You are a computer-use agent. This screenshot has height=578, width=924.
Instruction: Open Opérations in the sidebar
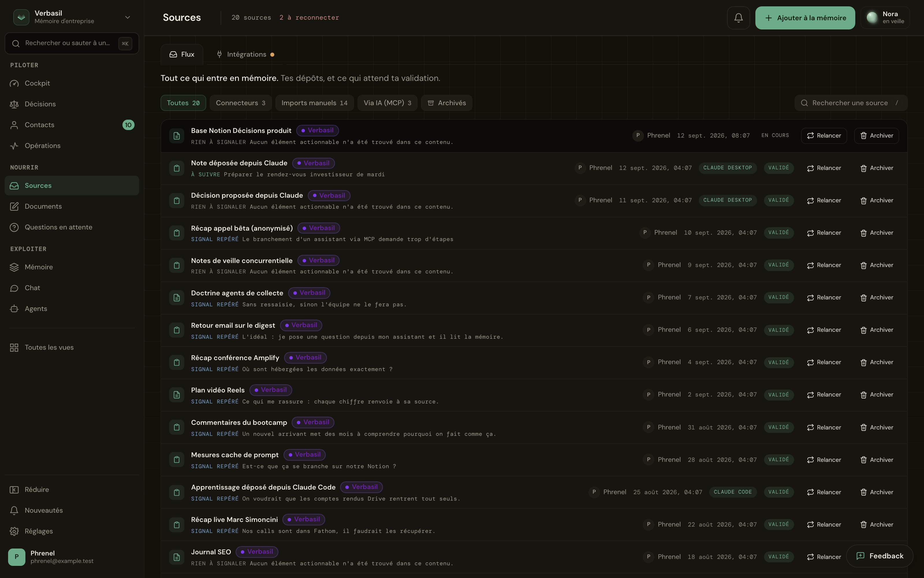point(72,146)
